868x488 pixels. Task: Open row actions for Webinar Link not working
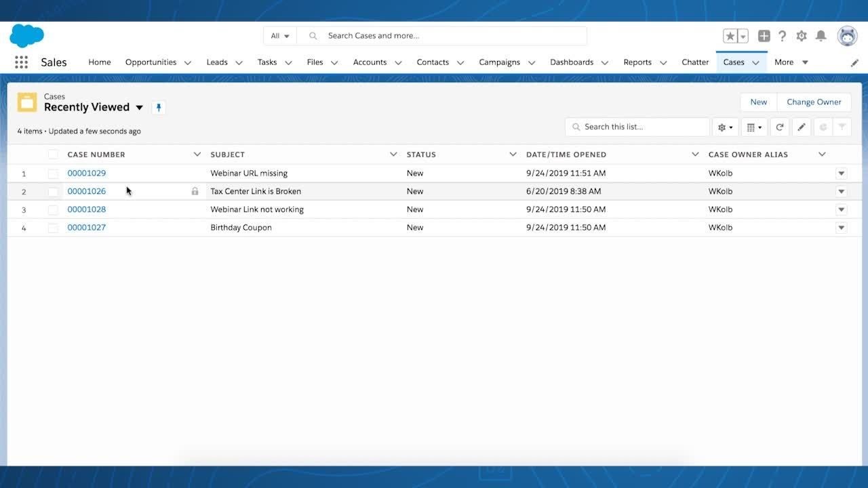pyautogui.click(x=842, y=209)
